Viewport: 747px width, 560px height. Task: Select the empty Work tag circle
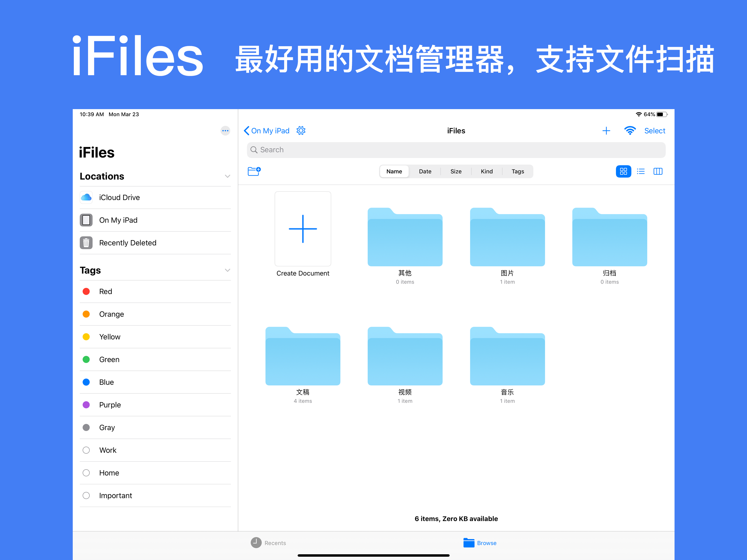(86, 450)
